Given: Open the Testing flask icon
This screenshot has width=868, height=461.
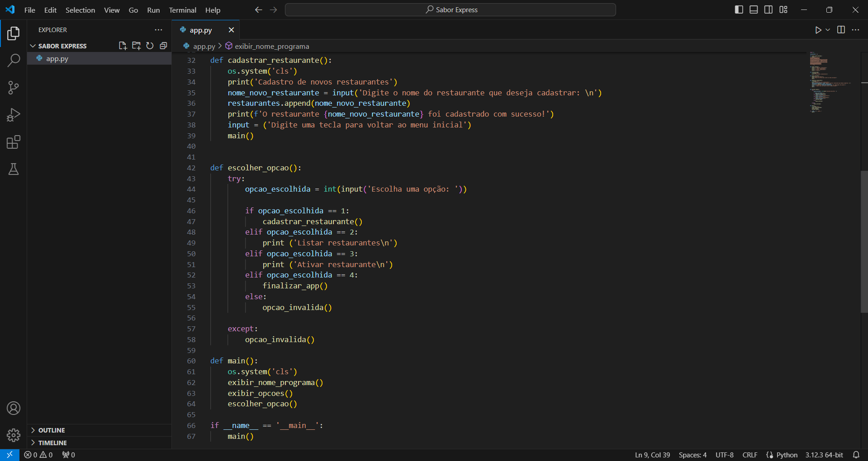Looking at the screenshot, I should coord(14,169).
